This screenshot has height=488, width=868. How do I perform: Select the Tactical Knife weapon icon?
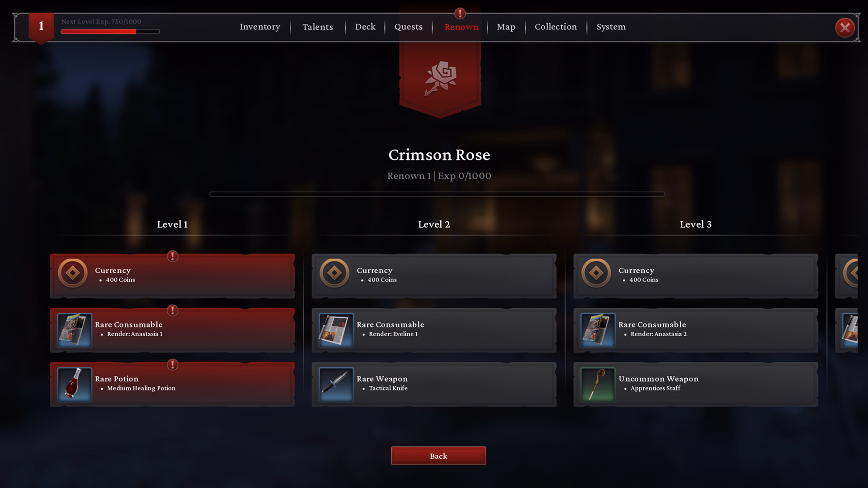336,385
